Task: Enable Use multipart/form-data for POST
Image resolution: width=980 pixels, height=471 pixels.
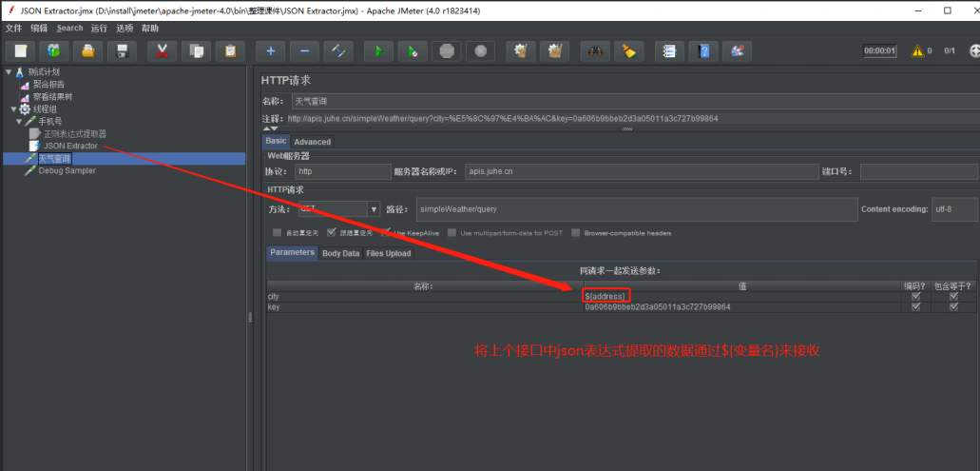Action: [x=452, y=233]
